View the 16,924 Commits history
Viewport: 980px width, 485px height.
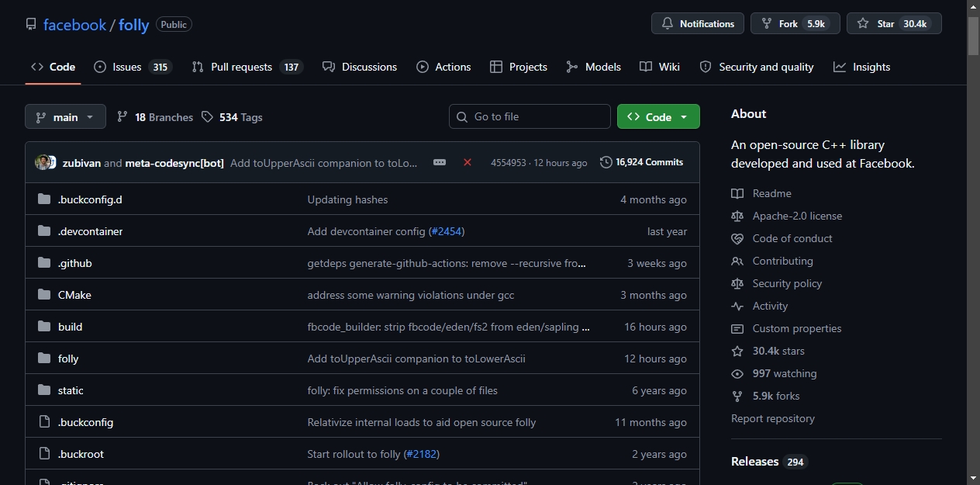coord(642,162)
